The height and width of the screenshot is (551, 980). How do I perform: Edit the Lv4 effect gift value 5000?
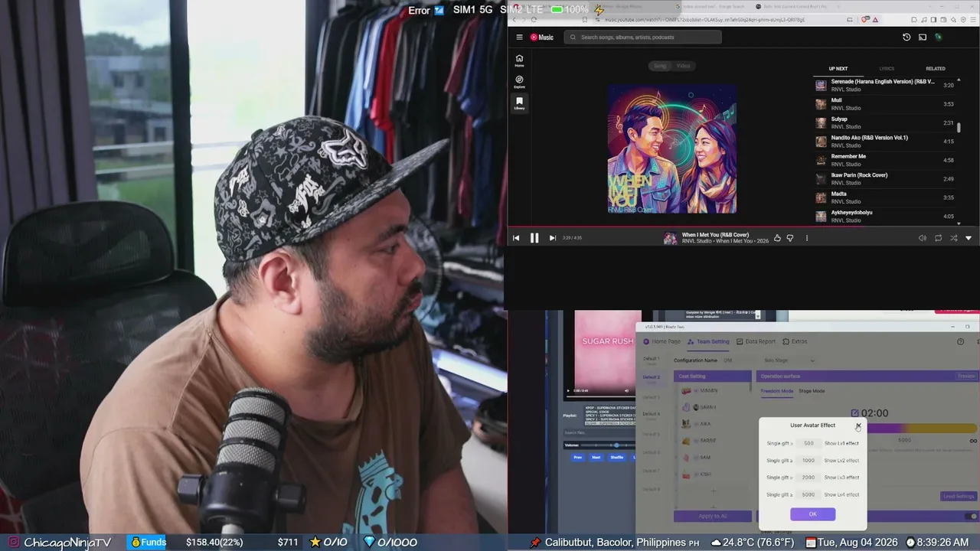click(x=808, y=494)
